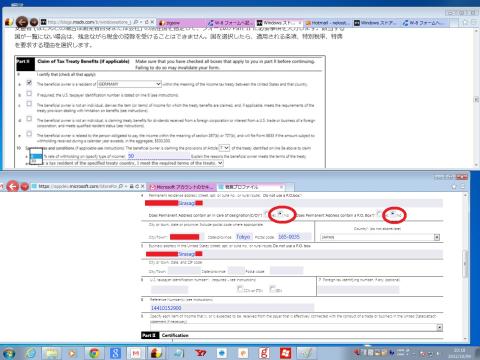The image size is (480, 360).
Task: Select No for P.O. Box question
Action: coord(393,214)
